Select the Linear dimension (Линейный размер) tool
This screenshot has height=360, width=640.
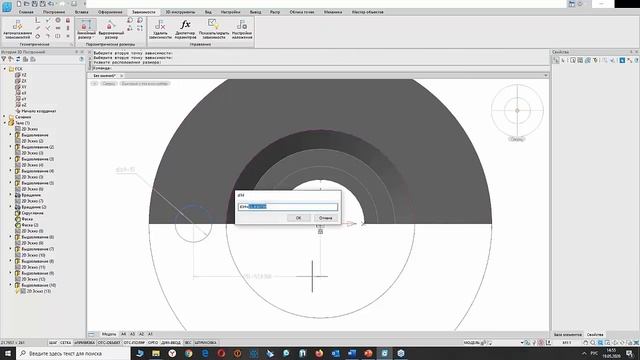pyautogui.click(x=86, y=29)
